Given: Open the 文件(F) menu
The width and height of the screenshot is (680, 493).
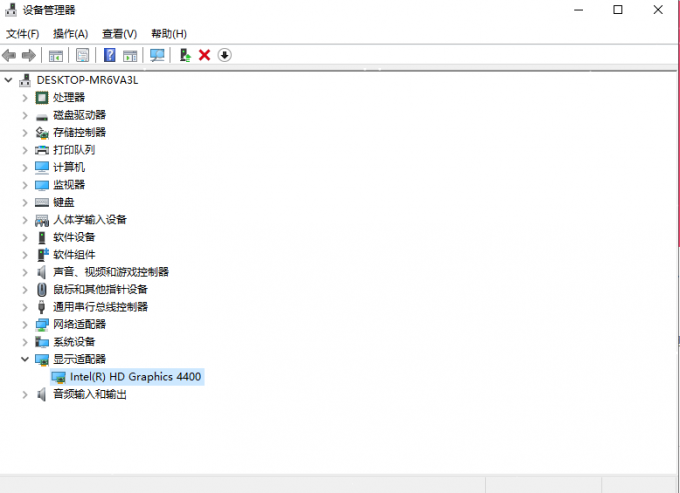Looking at the screenshot, I should [22, 33].
